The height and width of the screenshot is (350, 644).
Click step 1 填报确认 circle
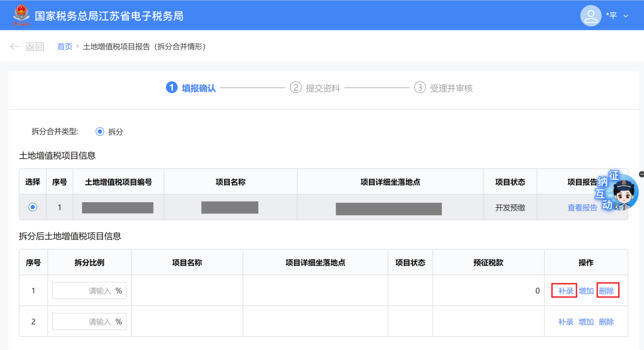pos(172,88)
